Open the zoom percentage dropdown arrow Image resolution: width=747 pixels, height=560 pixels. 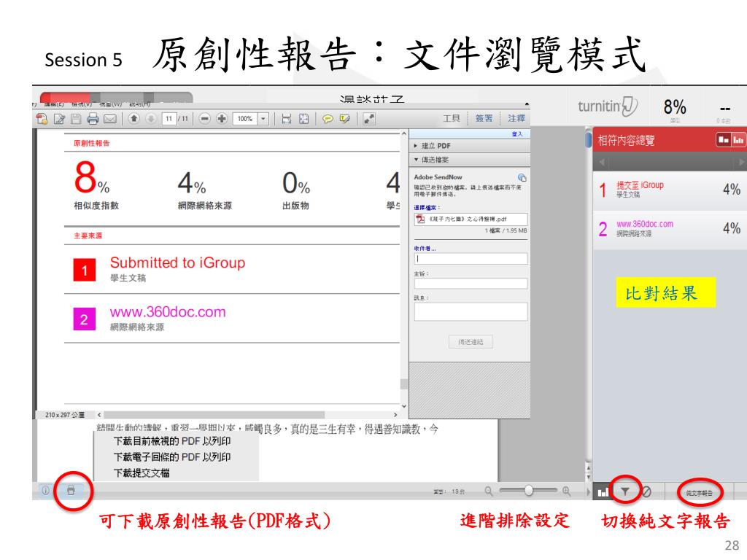coord(263,119)
